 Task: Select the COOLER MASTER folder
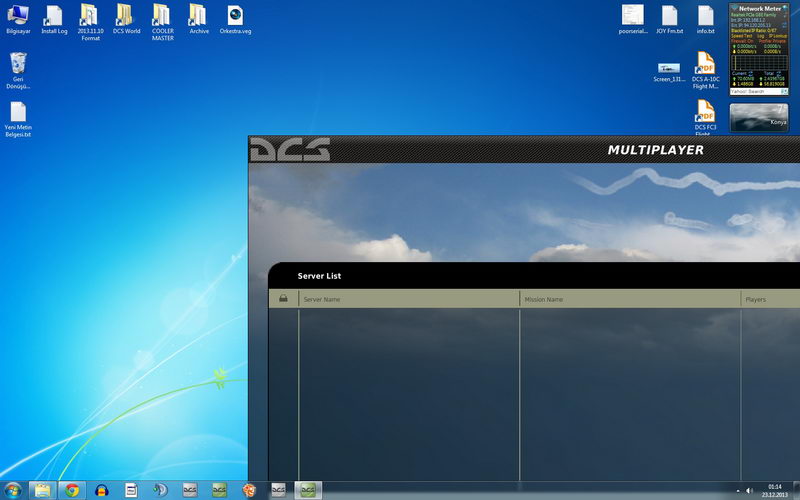pyautogui.click(x=163, y=22)
